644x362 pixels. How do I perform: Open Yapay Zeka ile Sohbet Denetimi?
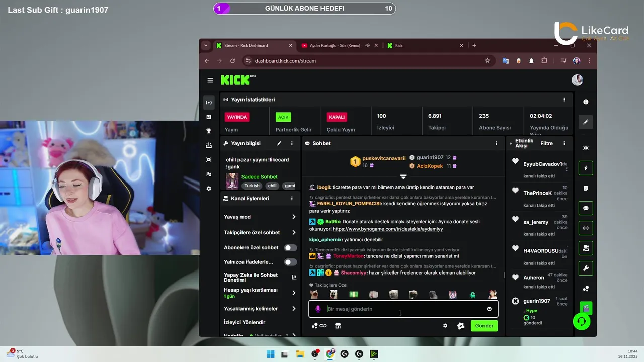click(260, 277)
